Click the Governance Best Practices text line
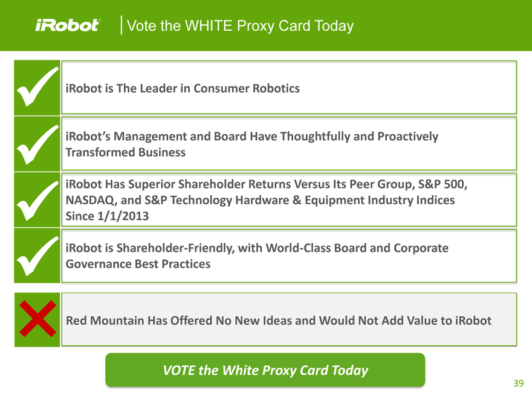 tap(138, 264)
